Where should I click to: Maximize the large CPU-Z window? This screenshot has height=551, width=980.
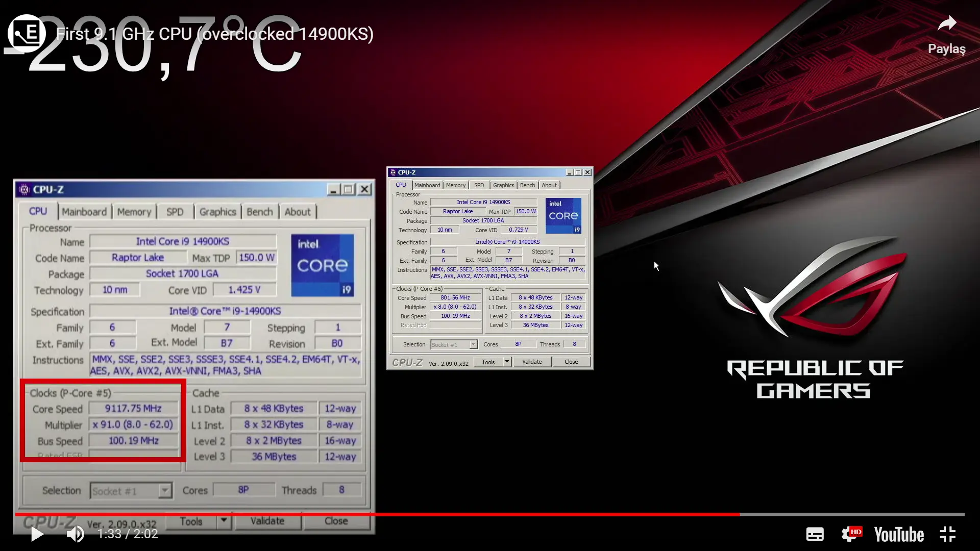pyautogui.click(x=349, y=190)
